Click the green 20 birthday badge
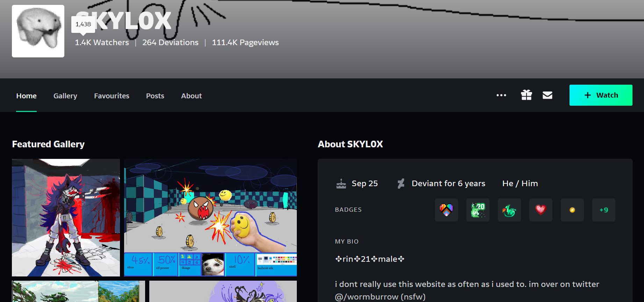The height and width of the screenshot is (302, 644). [x=478, y=210]
